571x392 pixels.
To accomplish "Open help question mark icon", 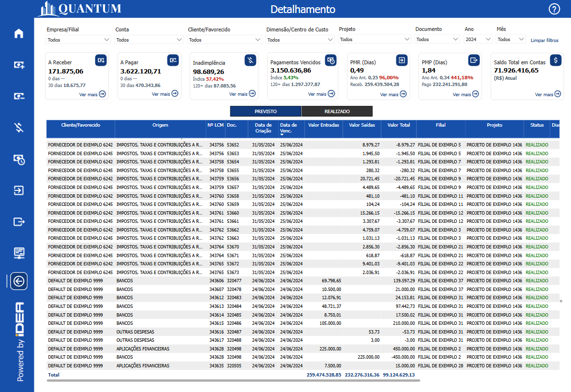I will [554, 9].
